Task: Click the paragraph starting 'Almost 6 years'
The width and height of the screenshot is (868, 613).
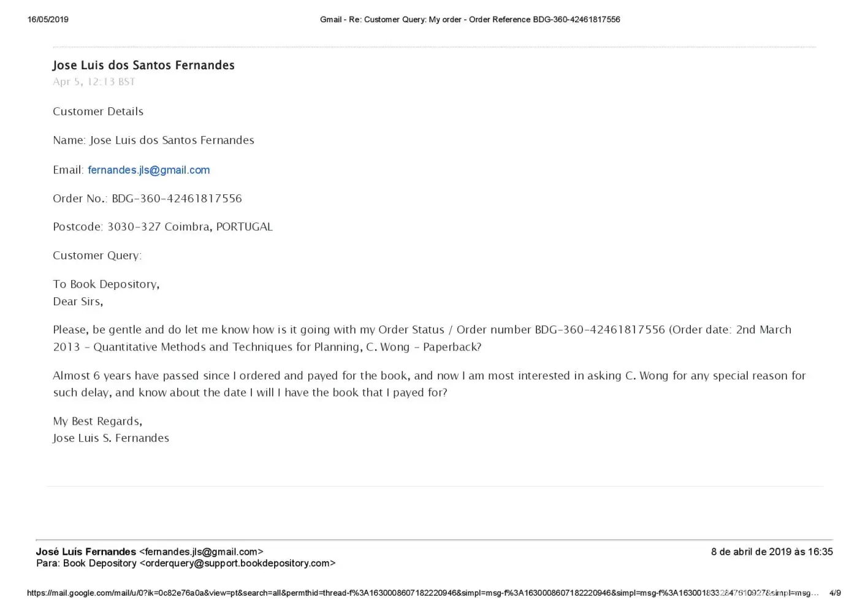Action: 429,384
